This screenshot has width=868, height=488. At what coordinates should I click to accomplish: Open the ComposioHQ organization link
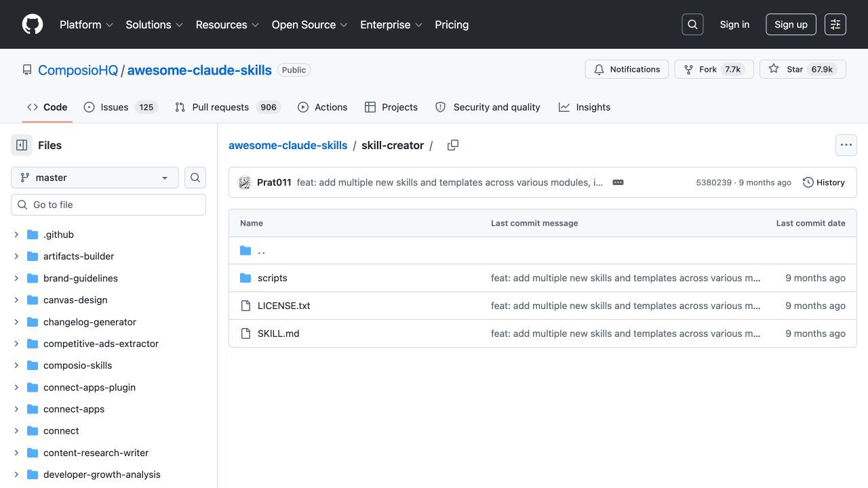[x=78, y=70]
